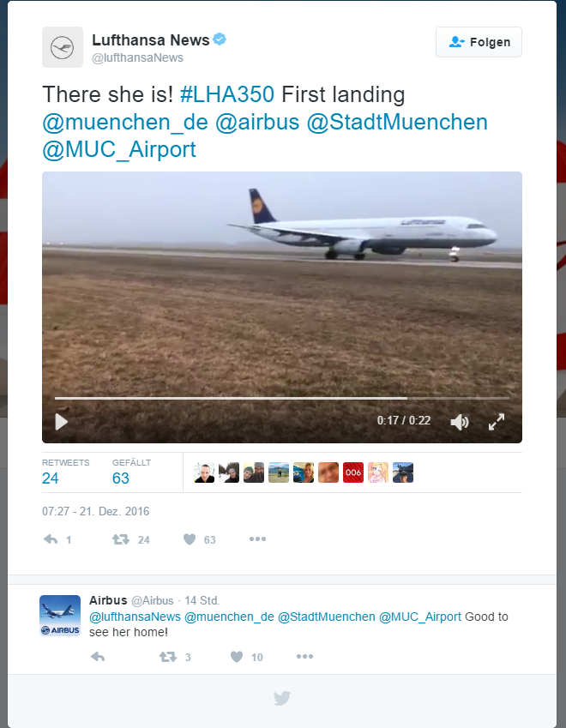Open more options on the Airbus reply
The image size is (566, 728).
tap(304, 656)
